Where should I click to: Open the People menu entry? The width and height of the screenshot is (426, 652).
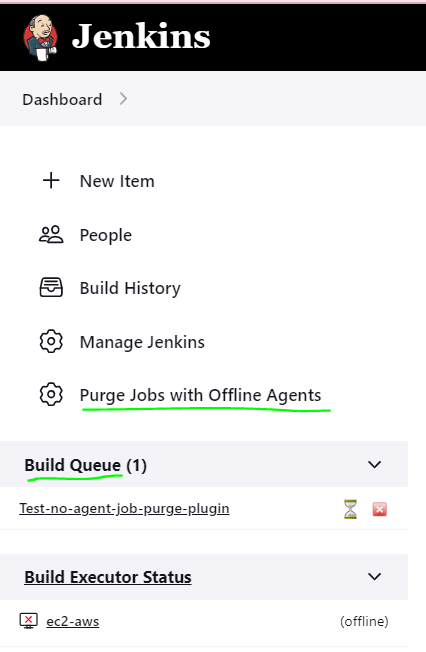pyautogui.click(x=106, y=235)
